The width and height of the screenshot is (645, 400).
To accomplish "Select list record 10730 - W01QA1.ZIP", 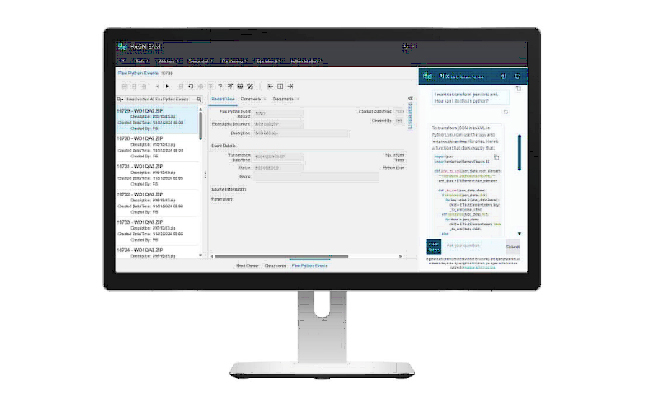I will 158,147.
